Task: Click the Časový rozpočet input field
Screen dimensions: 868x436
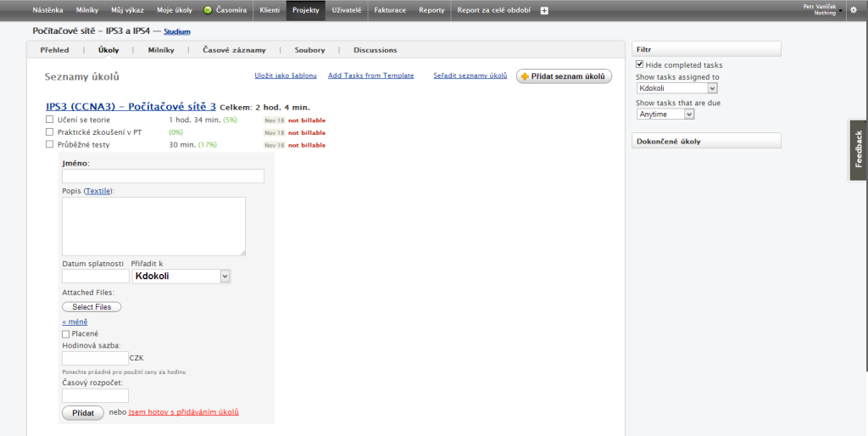Action: (x=95, y=395)
